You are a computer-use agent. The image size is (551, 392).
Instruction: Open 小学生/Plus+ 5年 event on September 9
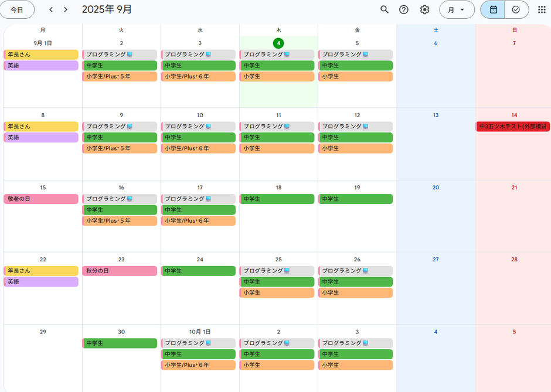click(x=120, y=148)
